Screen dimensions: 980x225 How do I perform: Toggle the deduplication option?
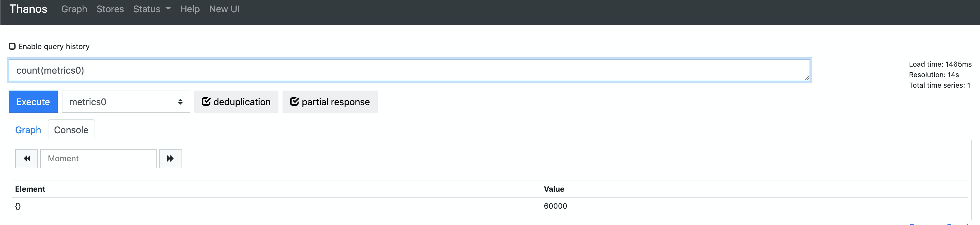236,102
